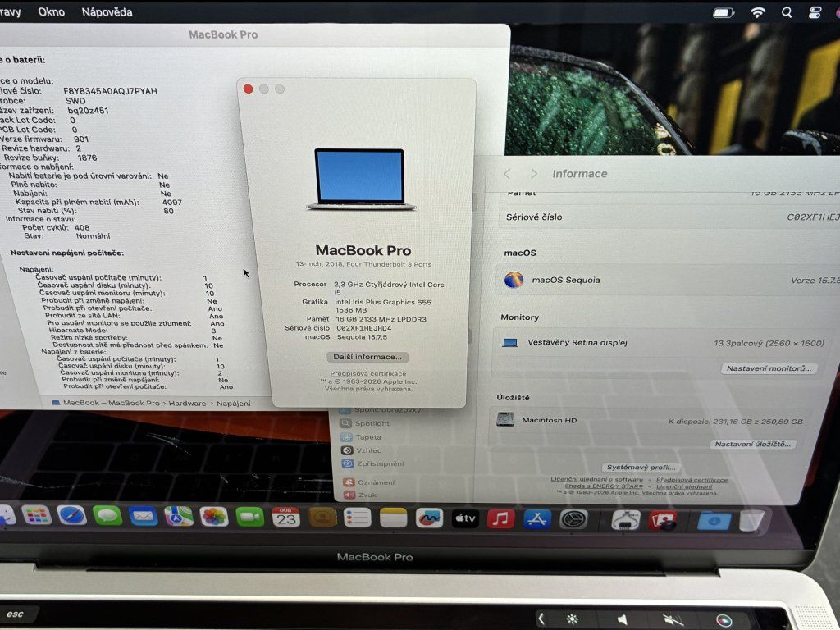The height and width of the screenshot is (630, 840).
Task: Open Notes from the Dock
Action: click(x=393, y=518)
